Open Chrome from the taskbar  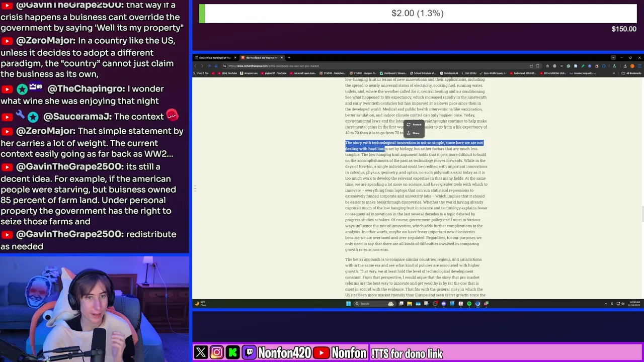[477, 304]
